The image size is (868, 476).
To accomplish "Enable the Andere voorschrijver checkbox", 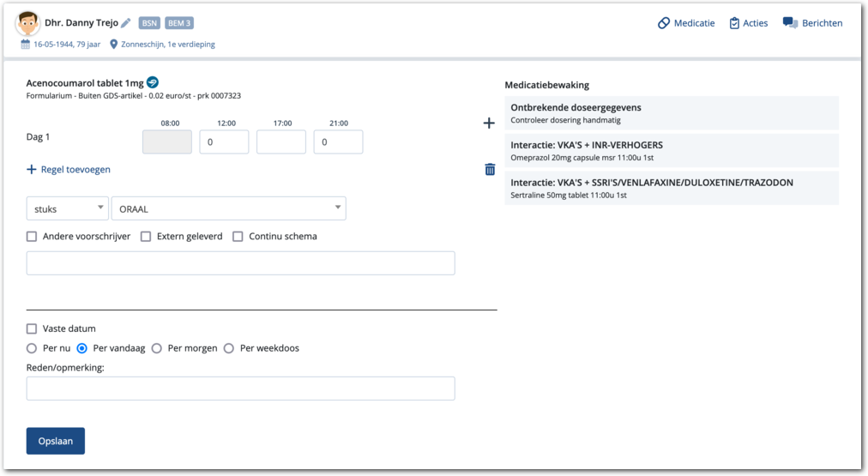I will [x=32, y=236].
